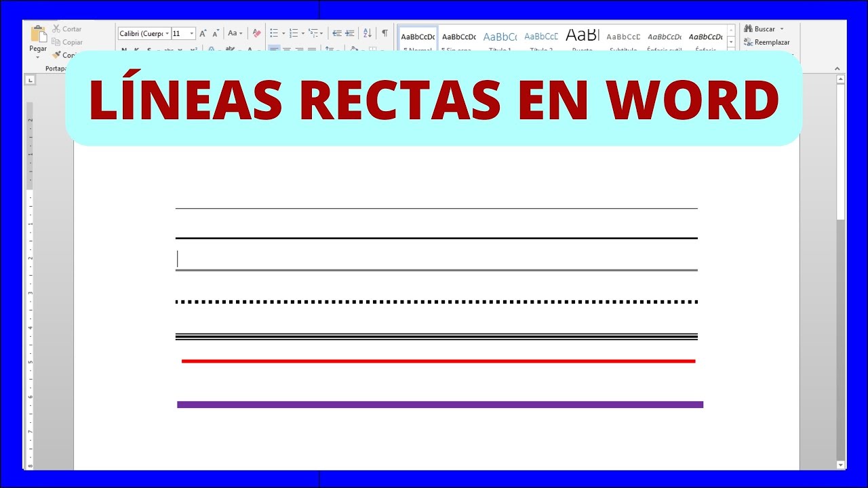The image size is (868, 488).
Task: Click the tab stop selector at the ruler corner
Action: [30, 80]
